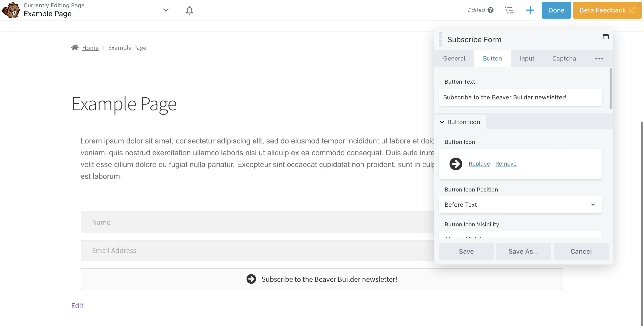Image resolution: width=644 pixels, height=326 pixels.
Task: Open the notifications bell
Action: 189,10
